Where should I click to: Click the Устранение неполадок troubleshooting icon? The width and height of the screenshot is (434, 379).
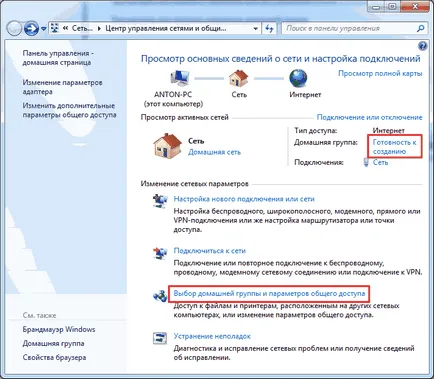point(160,338)
